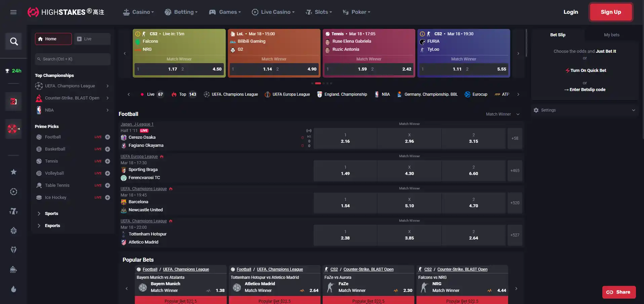Click the flame icon in sidebar
The width and height of the screenshot is (644, 304).
coord(13,289)
